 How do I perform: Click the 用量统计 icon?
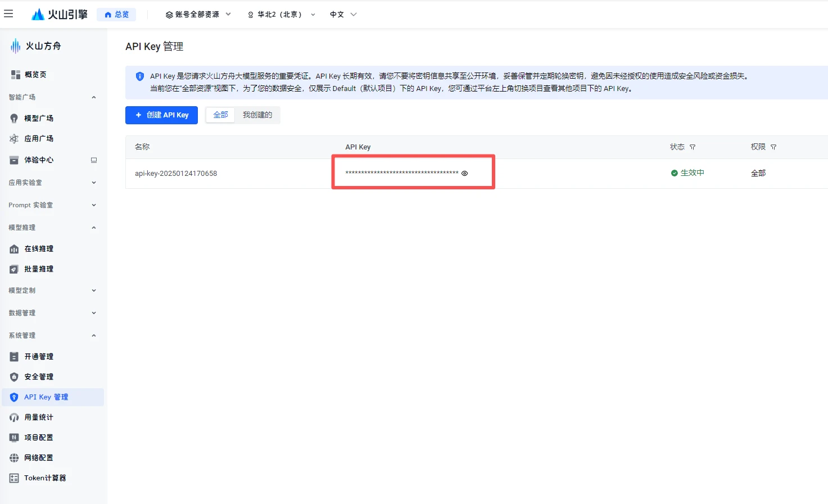point(13,417)
